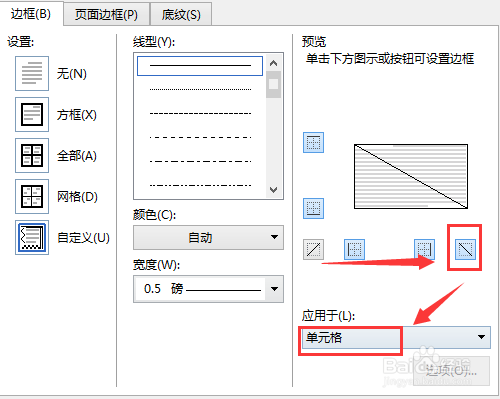Viewport: 500px width, 399px height.
Task: Choose the short-dashed line style
Action: point(200,114)
